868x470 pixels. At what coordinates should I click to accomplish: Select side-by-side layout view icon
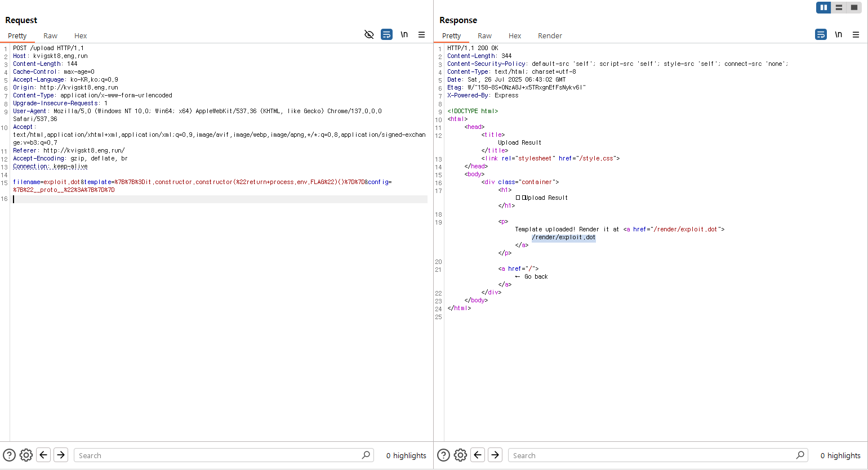(824, 7)
